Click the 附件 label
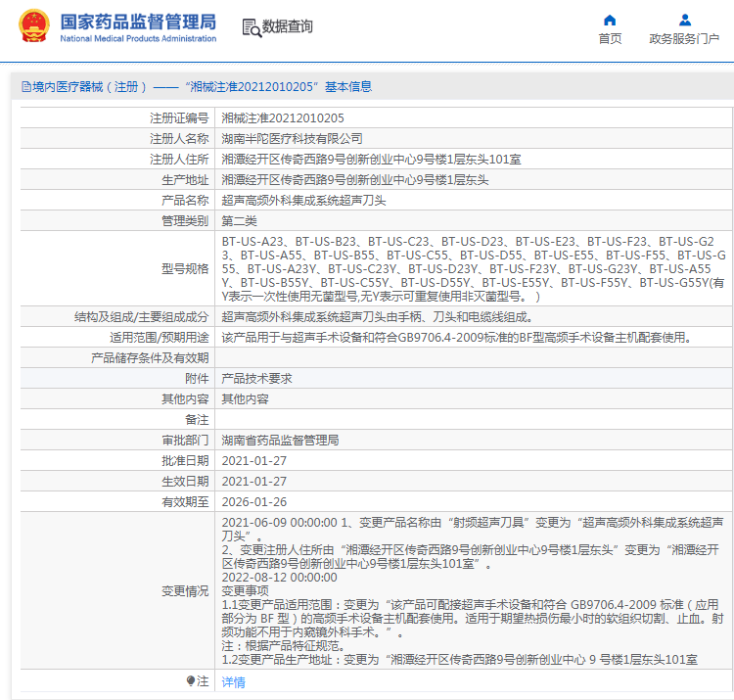734x700 pixels. coord(197,378)
